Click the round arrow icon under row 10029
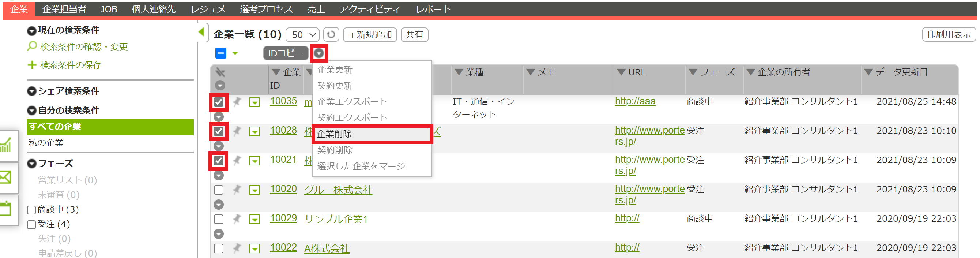Viewport: 980px width, 258px height. pos(218,233)
